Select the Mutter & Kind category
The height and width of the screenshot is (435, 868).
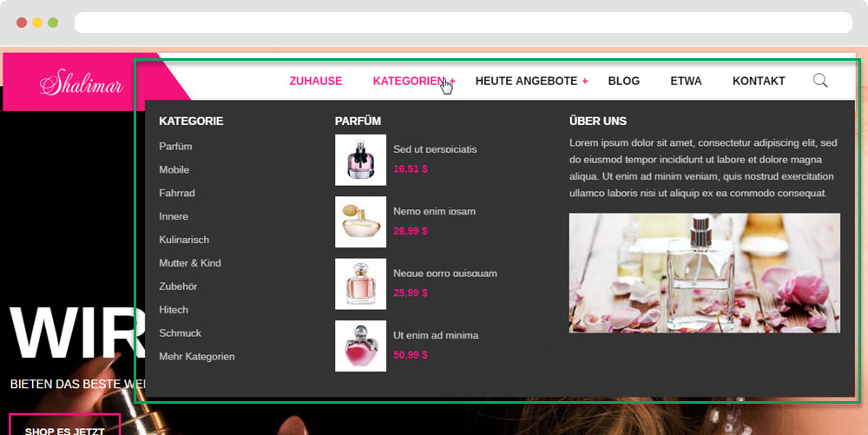[190, 263]
